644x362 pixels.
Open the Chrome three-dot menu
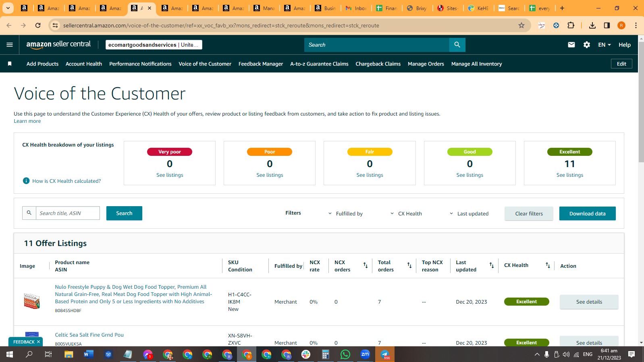point(636,25)
